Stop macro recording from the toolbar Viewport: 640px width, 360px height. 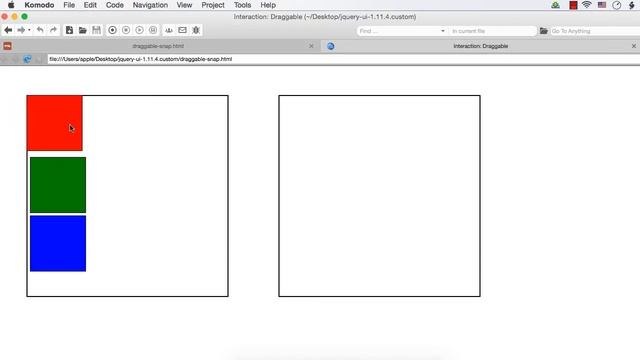coord(126,30)
